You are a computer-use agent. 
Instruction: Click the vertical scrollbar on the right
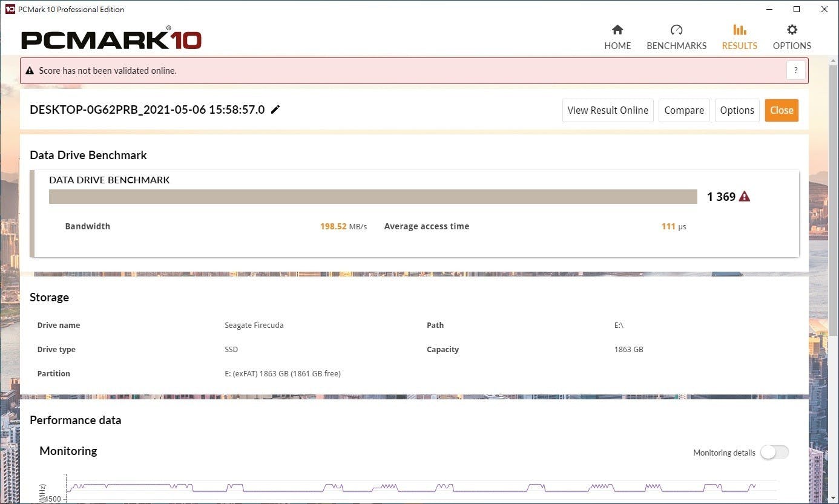coord(834,182)
